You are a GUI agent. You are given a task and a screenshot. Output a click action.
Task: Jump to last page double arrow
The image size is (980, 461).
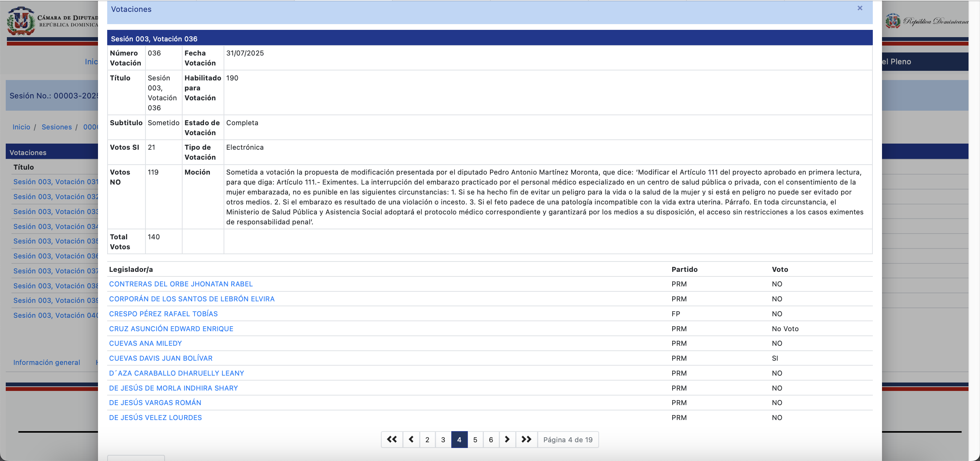coord(526,439)
